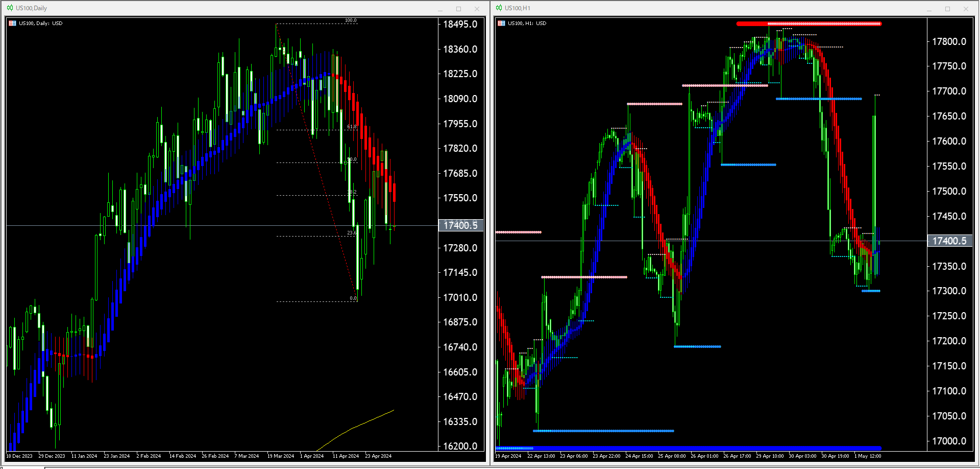This screenshot has width=980, height=469.
Task: Click the 17400.5 current price tag on Daily chart
Action: pos(461,225)
